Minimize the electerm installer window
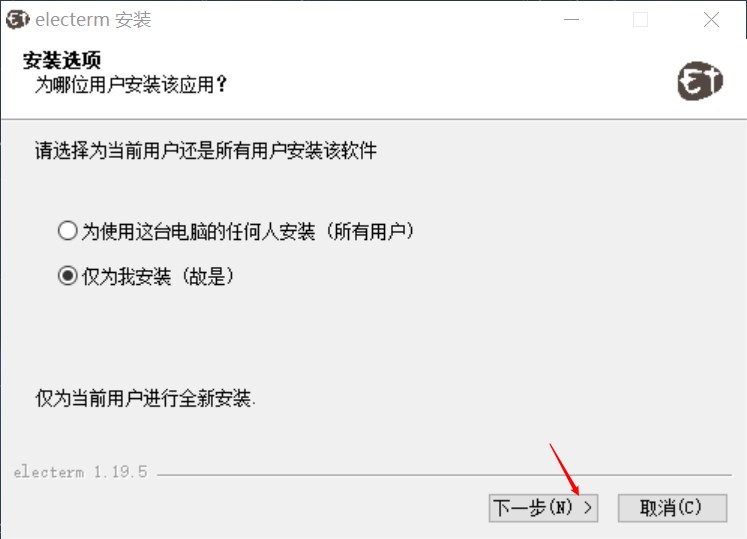The width and height of the screenshot is (747, 539). point(571,20)
